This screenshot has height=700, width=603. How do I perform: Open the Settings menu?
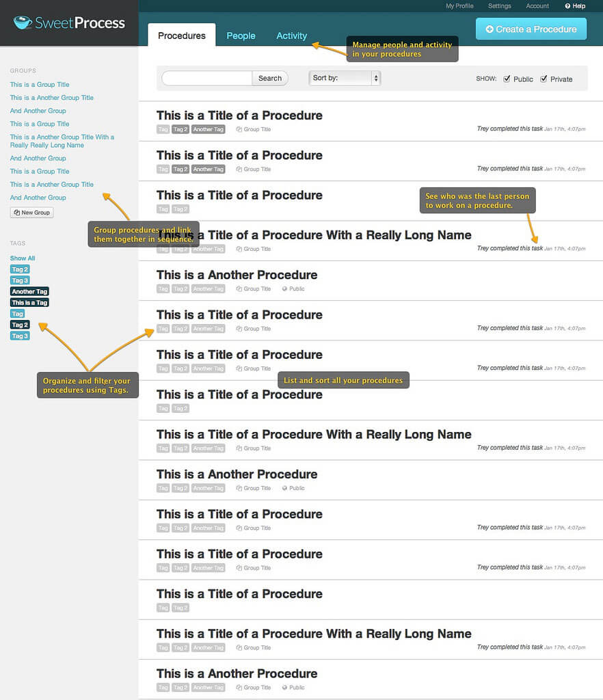tap(499, 5)
